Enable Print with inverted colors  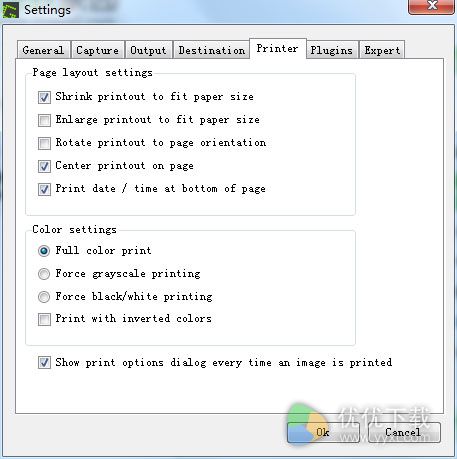pyautogui.click(x=44, y=319)
